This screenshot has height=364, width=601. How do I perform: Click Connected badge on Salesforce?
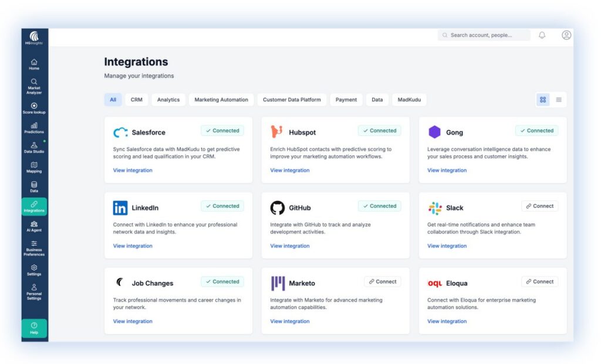point(222,131)
